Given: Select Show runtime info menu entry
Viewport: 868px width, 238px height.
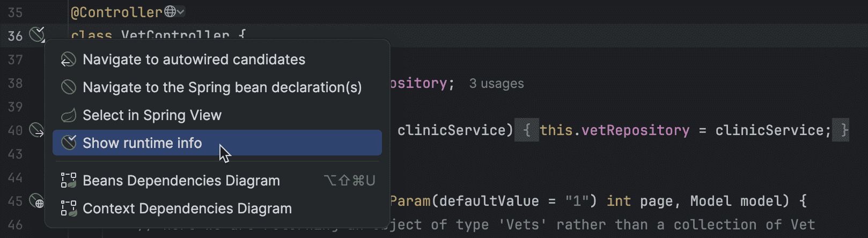Looking at the screenshot, I should point(142,143).
